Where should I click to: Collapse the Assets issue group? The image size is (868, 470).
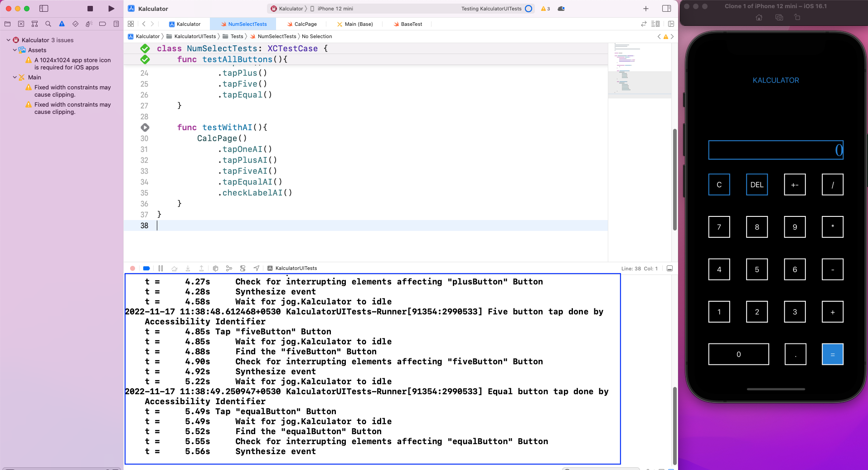coord(15,50)
